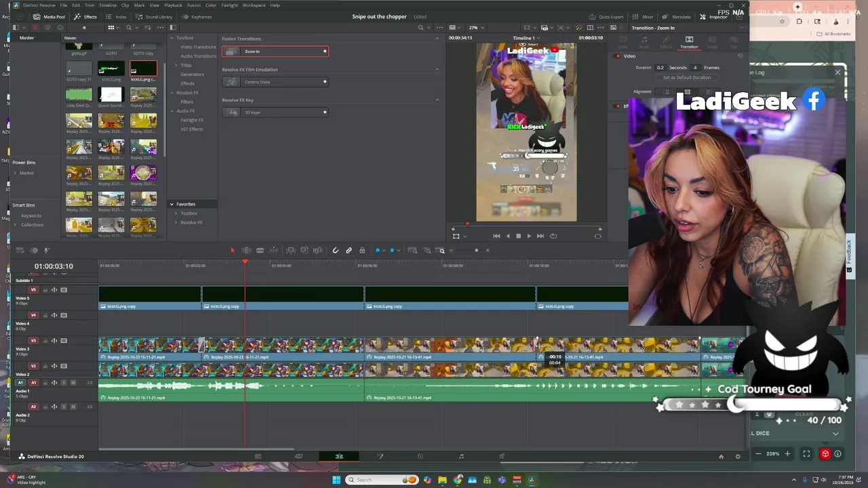Toggle timeline Snapping magnet icon
The width and height of the screenshot is (868, 488).
click(336, 251)
